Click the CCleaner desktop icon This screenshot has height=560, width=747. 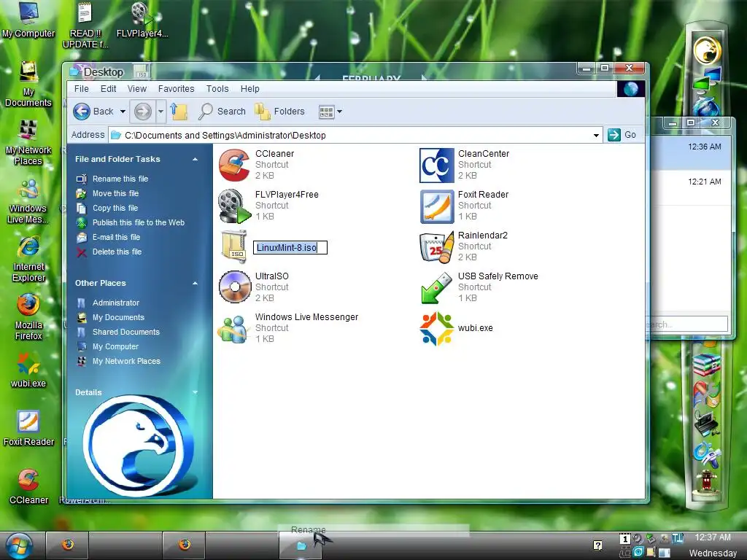click(28, 486)
